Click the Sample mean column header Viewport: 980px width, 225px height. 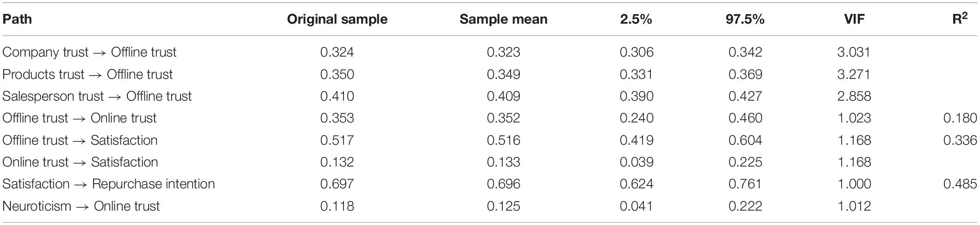click(x=503, y=19)
